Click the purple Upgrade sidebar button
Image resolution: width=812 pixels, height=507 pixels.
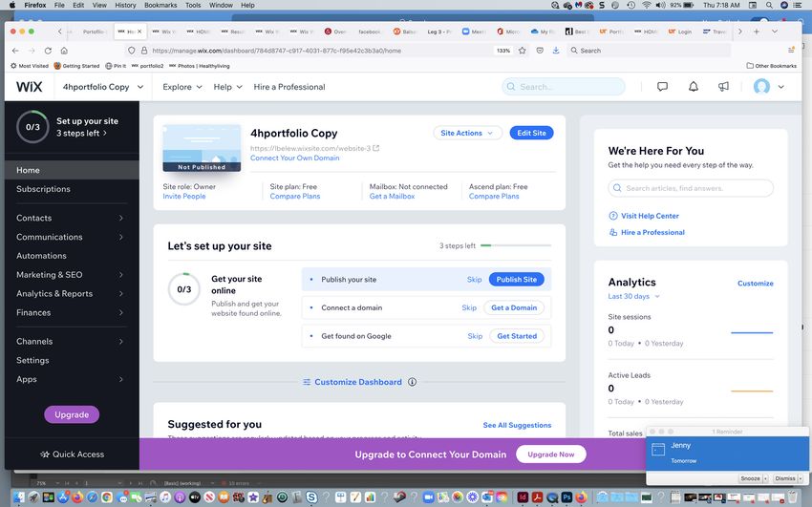click(72, 414)
